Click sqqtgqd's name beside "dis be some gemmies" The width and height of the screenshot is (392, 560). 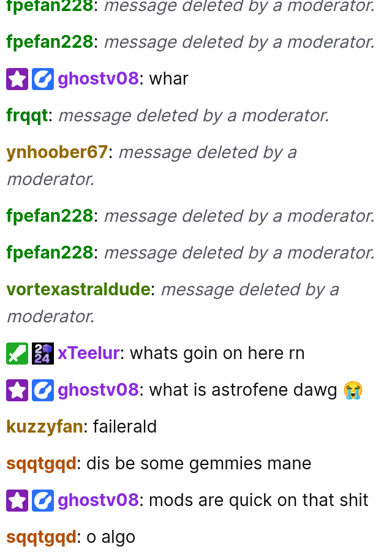pos(42,464)
